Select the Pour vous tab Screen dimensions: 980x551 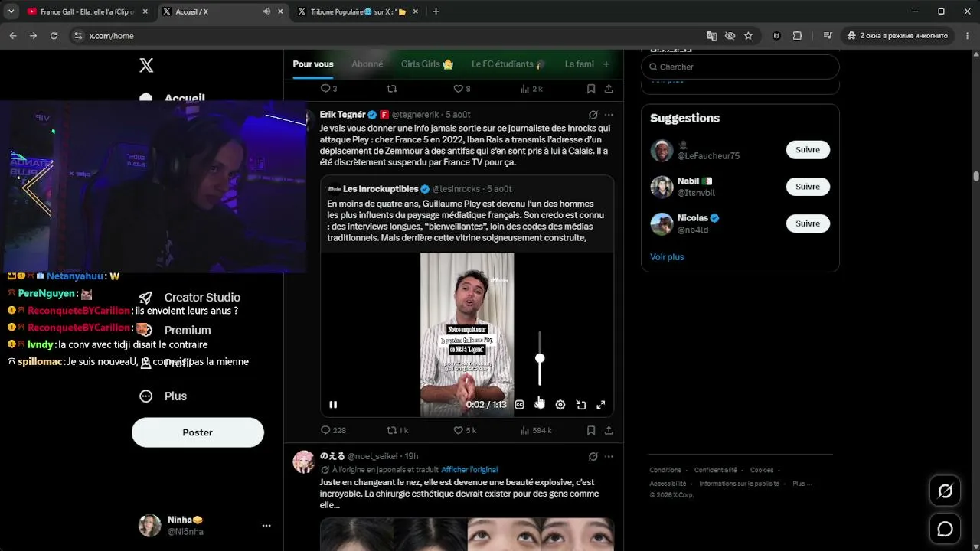click(x=313, y=64)
